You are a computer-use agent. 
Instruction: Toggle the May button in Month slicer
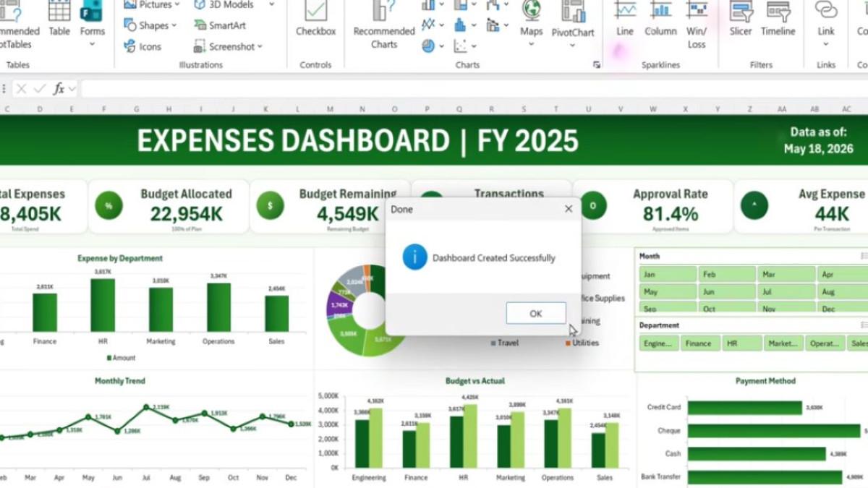click(668, 292)
